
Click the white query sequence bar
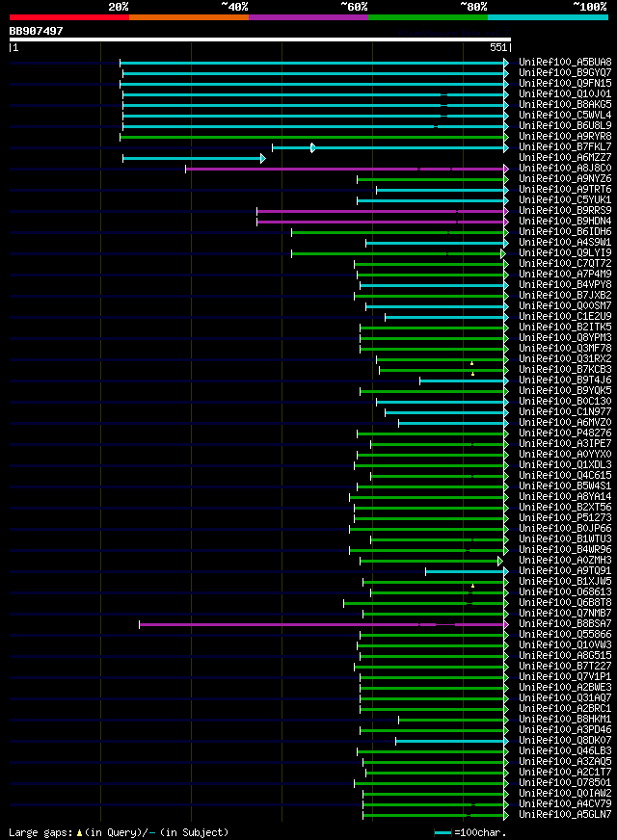260,39
